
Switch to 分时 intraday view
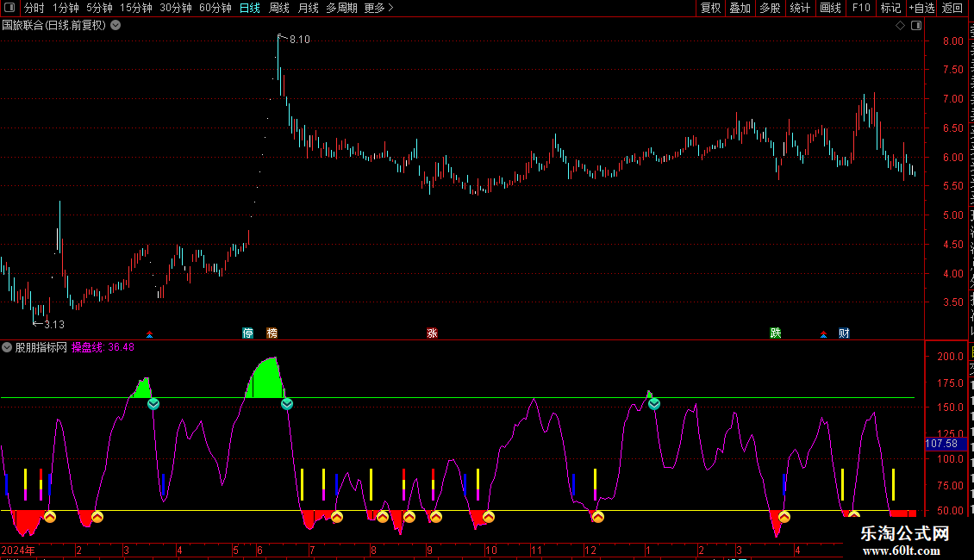click(x=34, y=8)
